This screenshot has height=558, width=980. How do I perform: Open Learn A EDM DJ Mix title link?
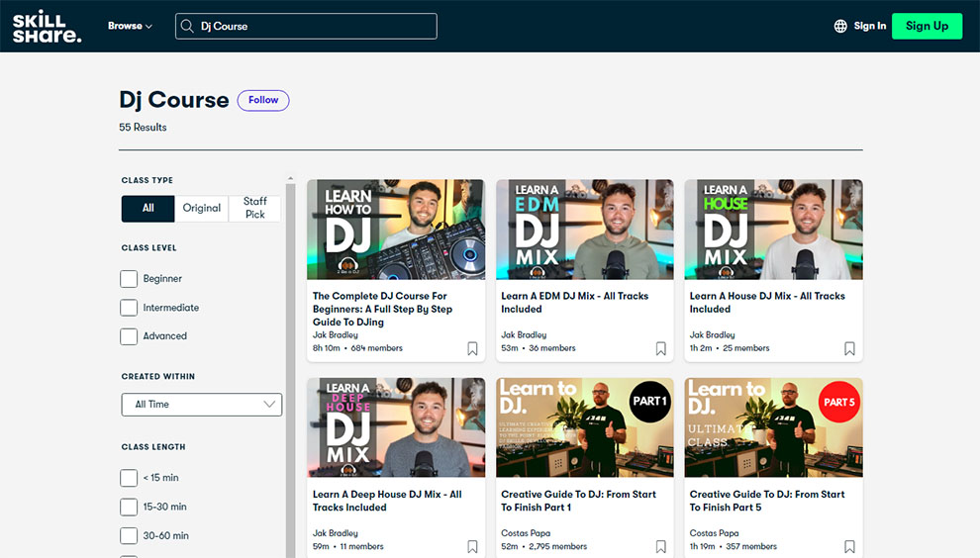click(574, 303)
